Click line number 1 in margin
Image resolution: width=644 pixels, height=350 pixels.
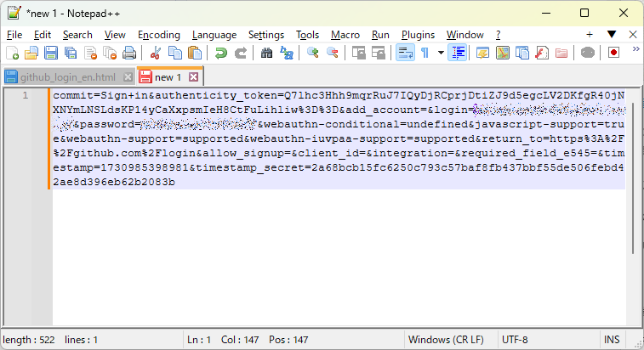tap(26, 96)
